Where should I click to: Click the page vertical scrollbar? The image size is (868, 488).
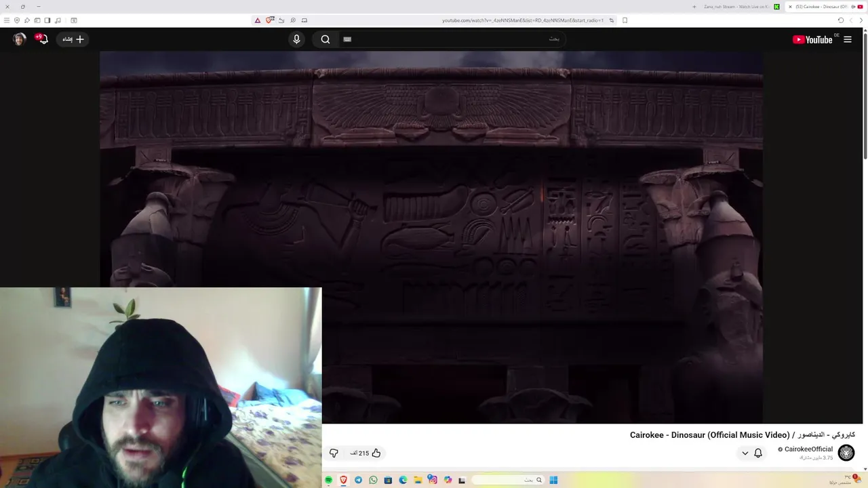(x=865, y=95)
